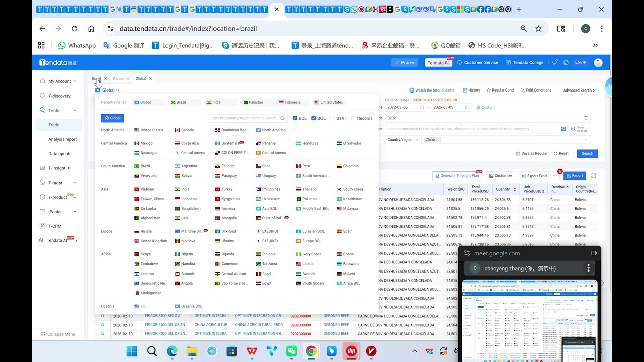
Task: Switch language with EN/中 toggle
Action: pos(581,63)
